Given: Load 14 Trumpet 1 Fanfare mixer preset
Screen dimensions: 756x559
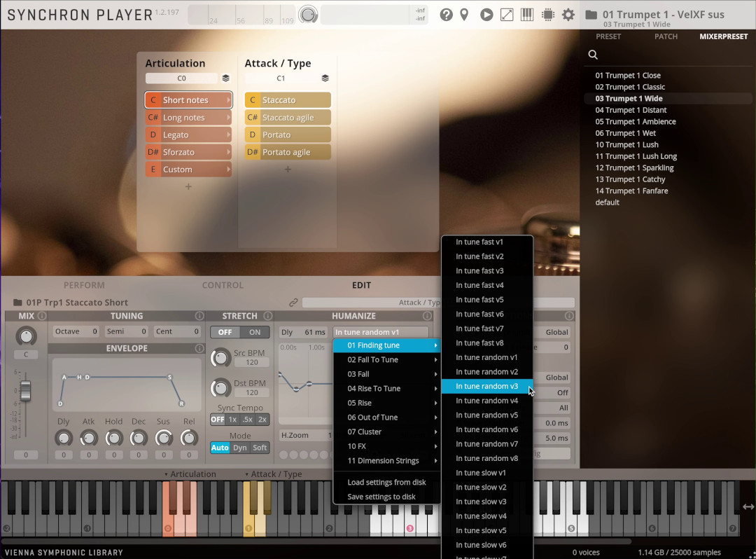Looking at the screenshot, I should coord(631,191).
